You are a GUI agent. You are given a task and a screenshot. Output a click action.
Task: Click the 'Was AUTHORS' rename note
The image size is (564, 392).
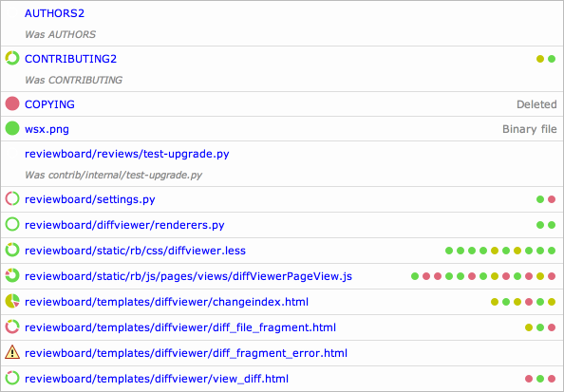(x=60, y=34)
